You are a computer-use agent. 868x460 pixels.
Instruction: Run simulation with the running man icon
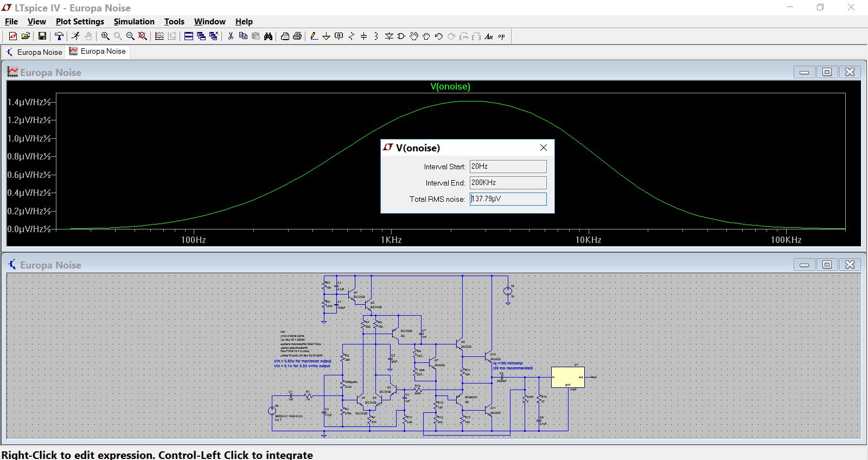[75, 36]
